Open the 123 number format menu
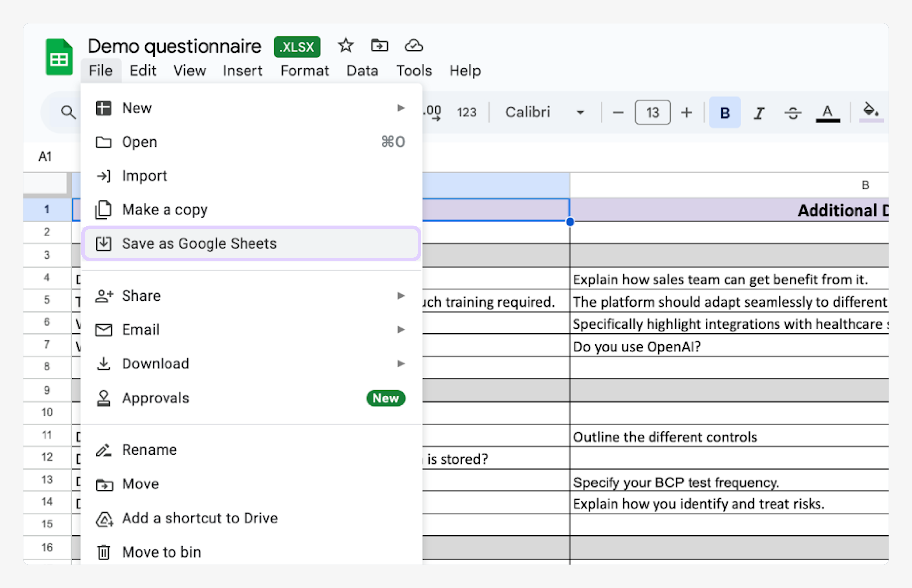 point(466,112)
